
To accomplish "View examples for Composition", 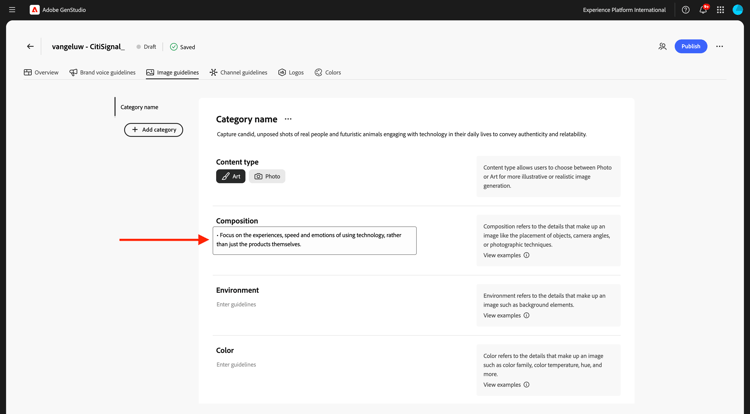I will [x=502, y=255].
